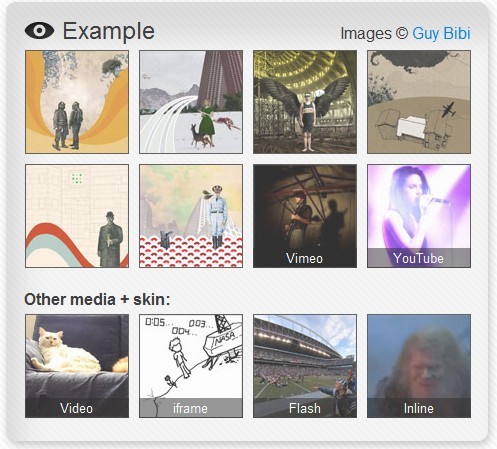497x449 pixels.
Task: Open thumbnail of woman with deer in snow
Action: pyautogui.click(x=191, y=102)
